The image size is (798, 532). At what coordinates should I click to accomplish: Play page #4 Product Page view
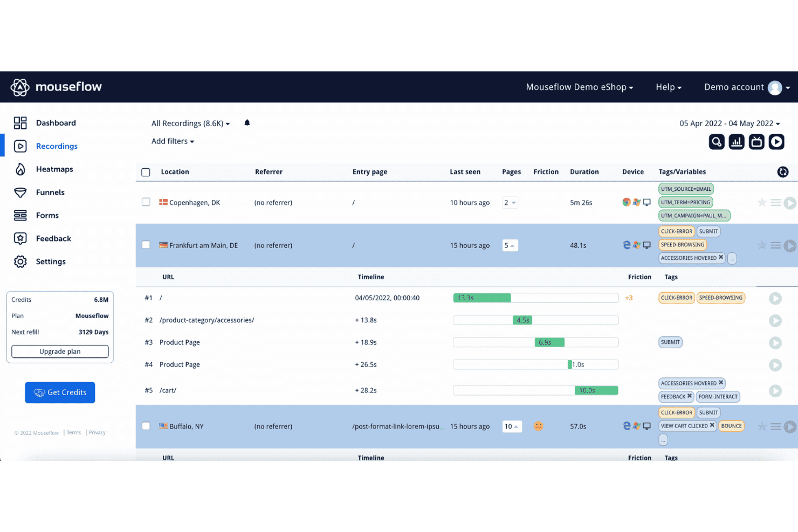(x=775, y=365)
